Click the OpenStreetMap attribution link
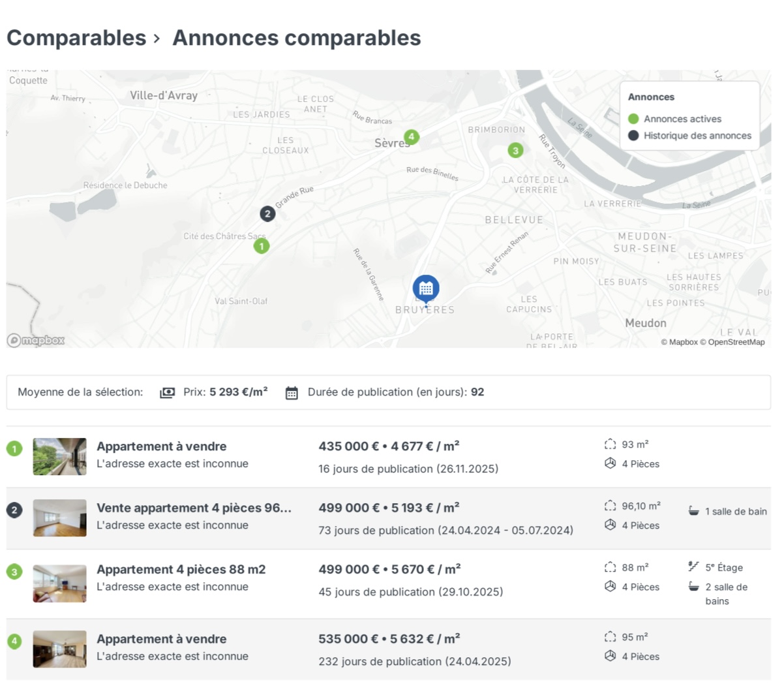 (x=736, y=342)
